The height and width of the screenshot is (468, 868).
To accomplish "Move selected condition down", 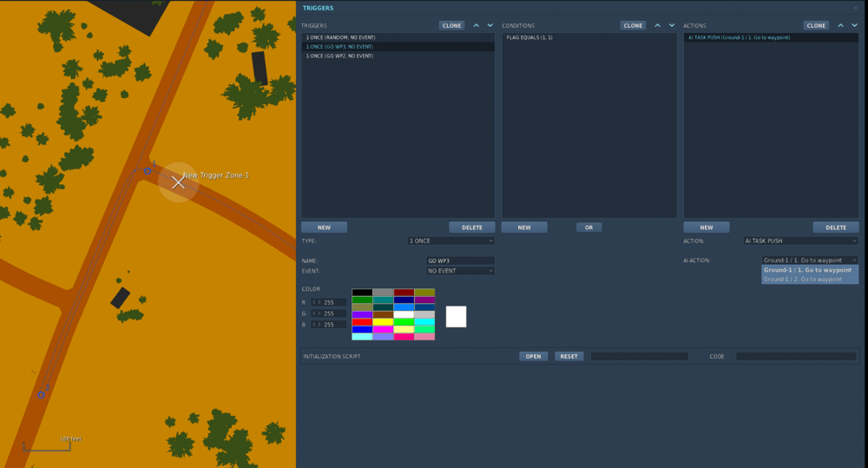I will click(x=672, y=25).
